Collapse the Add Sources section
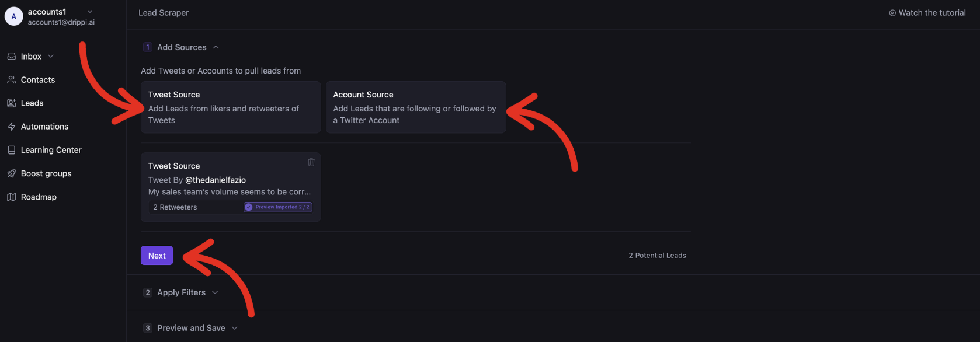The height and width of the screenshot is (342, 980). click(x=216, y=47)
